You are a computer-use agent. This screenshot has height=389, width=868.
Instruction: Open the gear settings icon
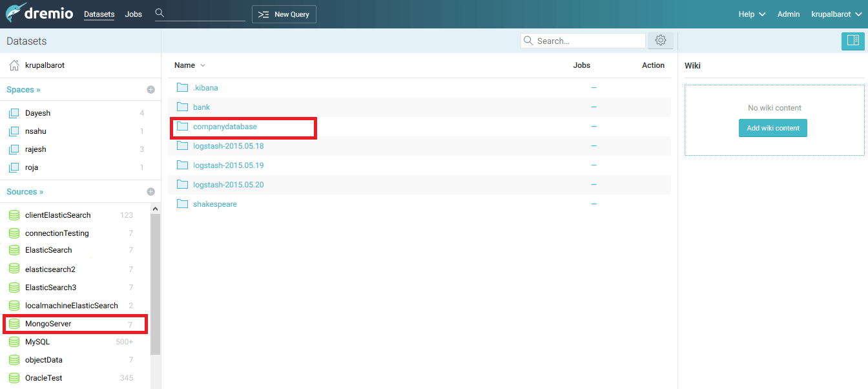661,41
